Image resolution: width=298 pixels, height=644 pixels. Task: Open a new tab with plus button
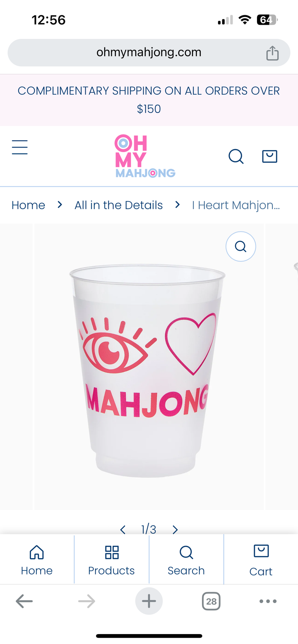149,601
